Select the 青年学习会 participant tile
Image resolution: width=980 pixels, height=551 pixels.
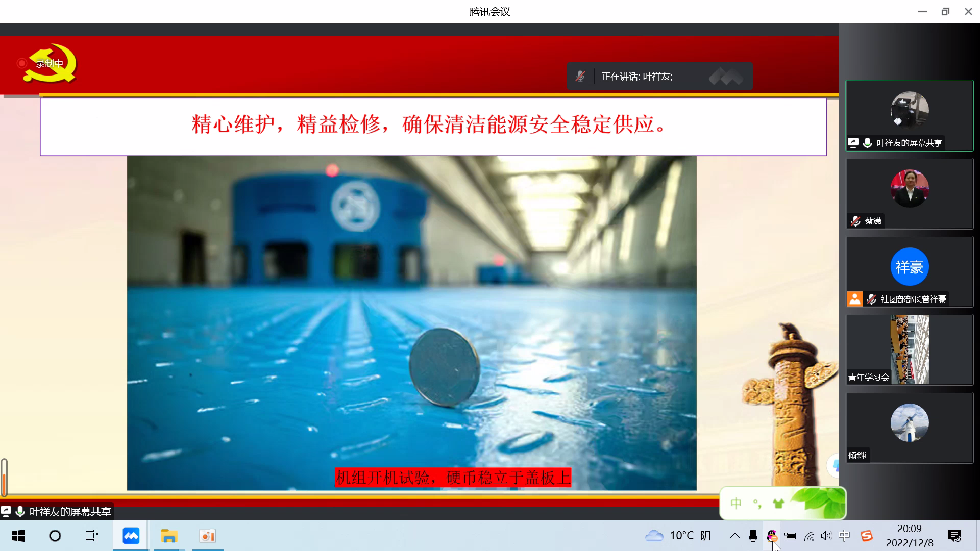tap(909, 350)
